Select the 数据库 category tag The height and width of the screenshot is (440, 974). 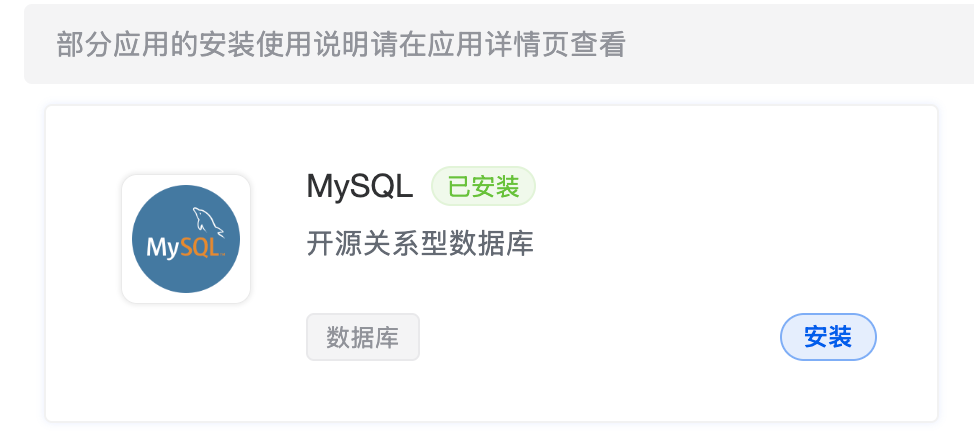point(363,337)
